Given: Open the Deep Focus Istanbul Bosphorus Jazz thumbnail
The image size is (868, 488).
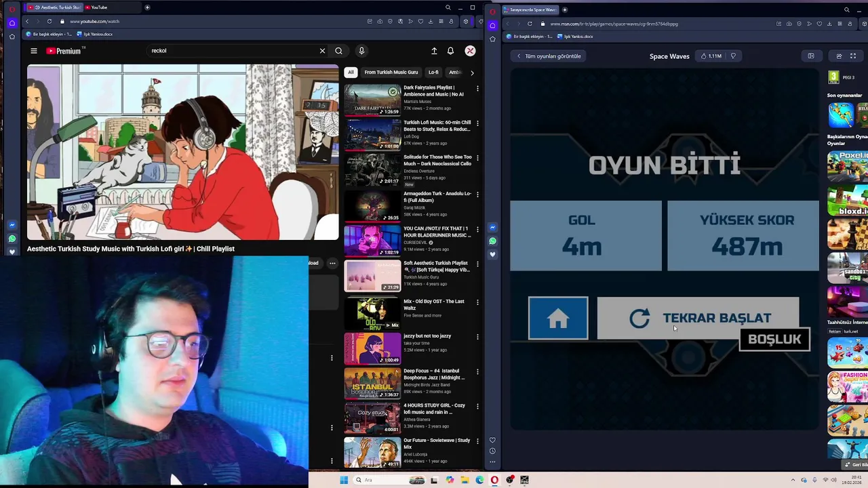Looking at the screenshot, I should click(372, 384).
